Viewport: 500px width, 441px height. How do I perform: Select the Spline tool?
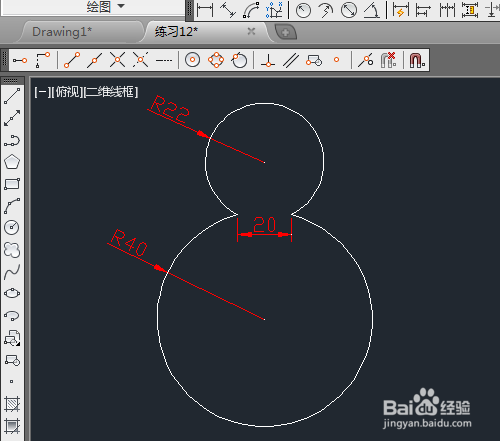(12, 272)
